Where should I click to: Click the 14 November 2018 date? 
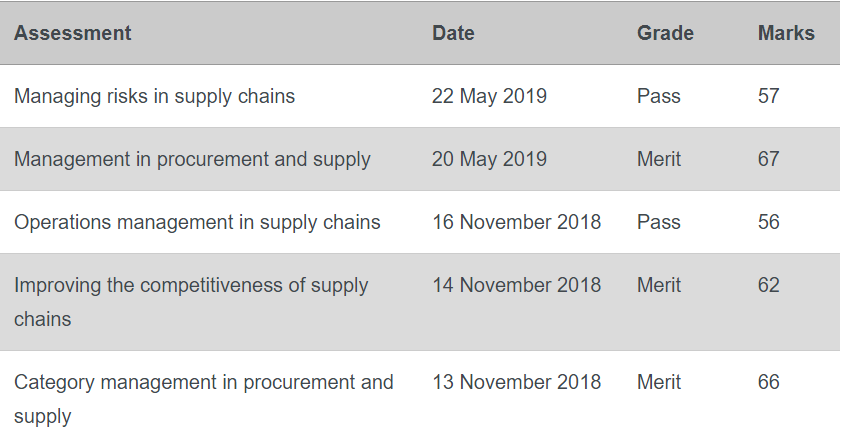tap(517, 285)
